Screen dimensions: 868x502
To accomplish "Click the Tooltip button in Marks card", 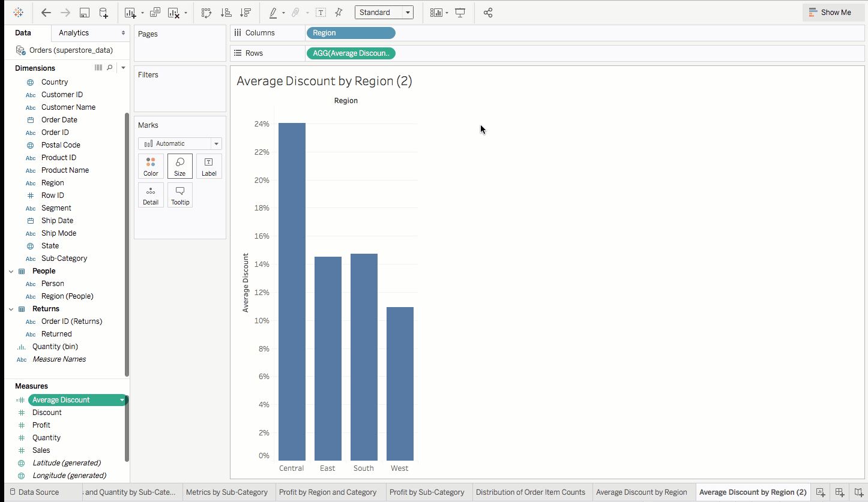I will (x=180, y=195).
